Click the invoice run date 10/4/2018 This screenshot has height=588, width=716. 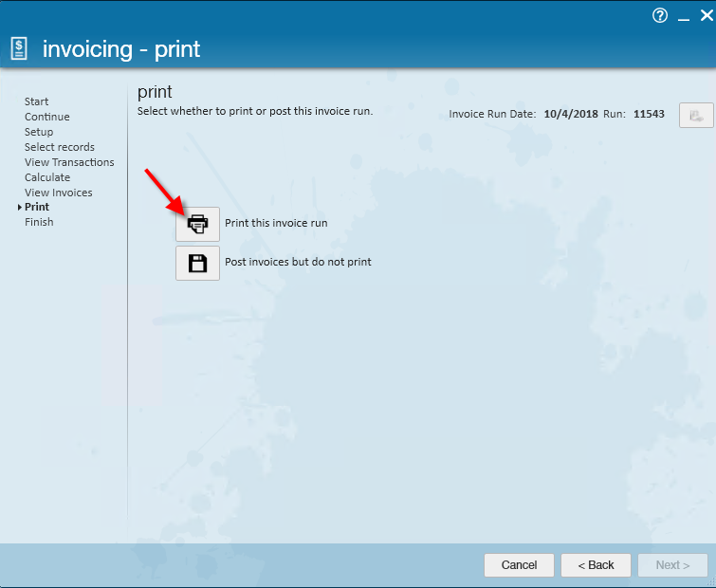[571, 114]
